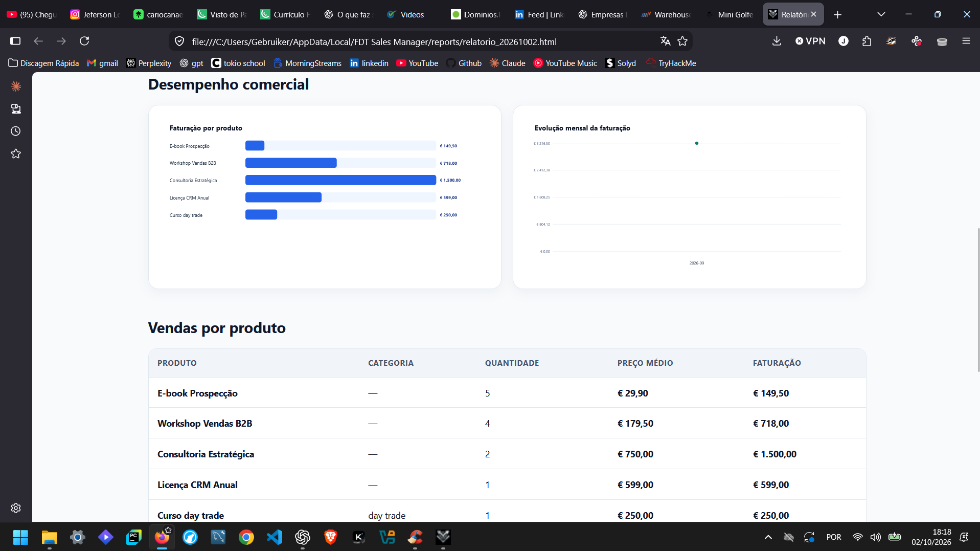The width and height of the screenshot is (980, 551).
Task: Open the Github bookmark
Action: coord(464,63)
